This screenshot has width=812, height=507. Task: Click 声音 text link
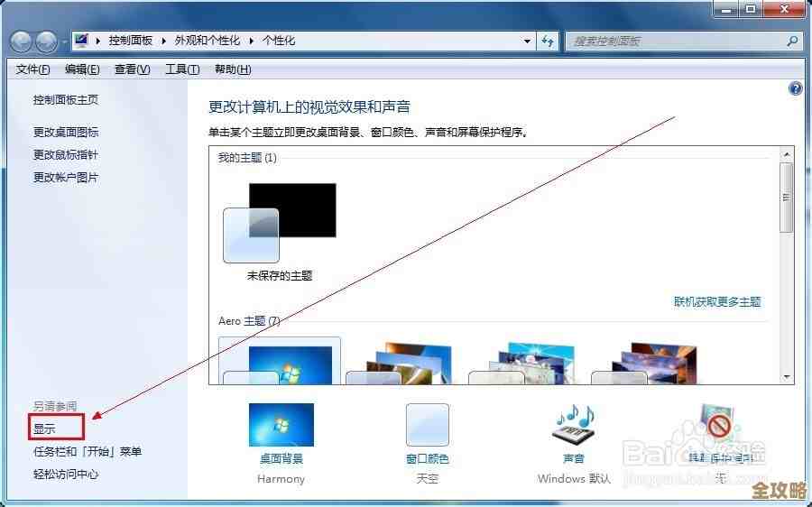[574, 459]
